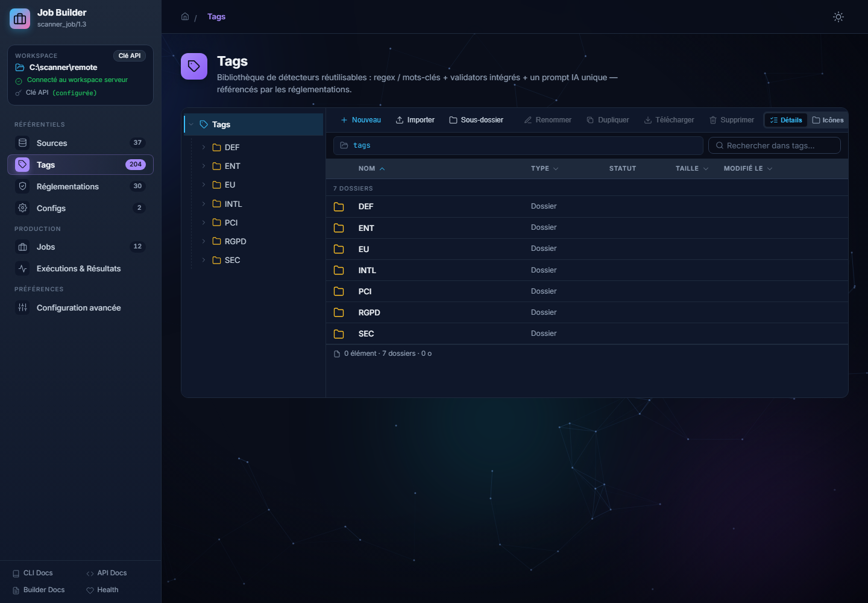Image resolution: width=868 pixels, height=603 pixels.
Task: Click the STATUT column header
Action: point(623,168)
